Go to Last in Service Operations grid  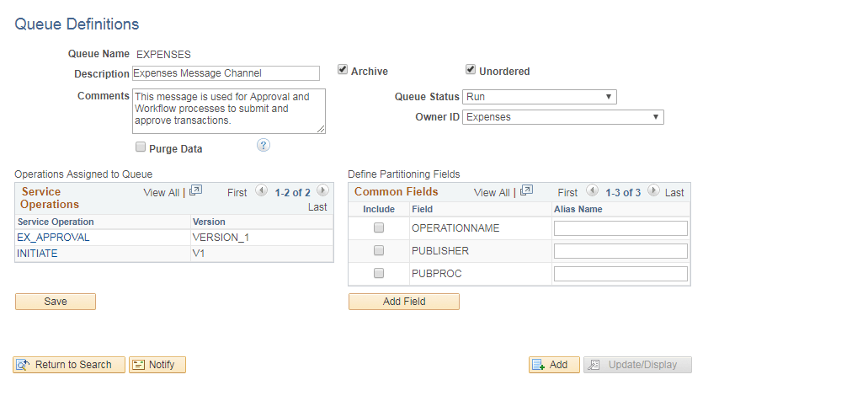click(317, 207)
